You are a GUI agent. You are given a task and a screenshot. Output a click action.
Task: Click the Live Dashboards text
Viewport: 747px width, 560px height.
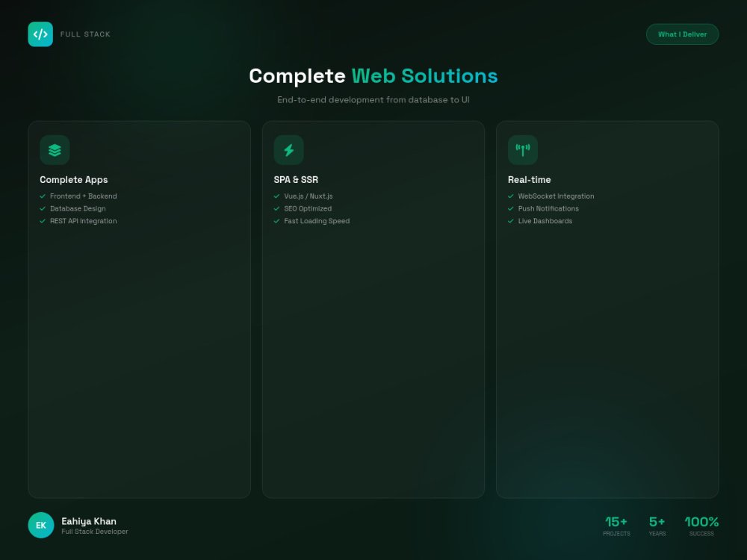(x=545, y=221)
